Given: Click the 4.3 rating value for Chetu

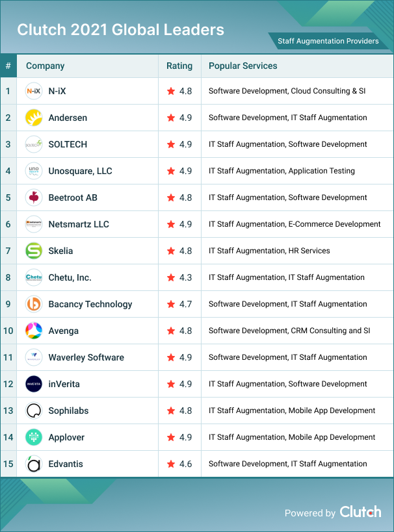Looking at the screenshot, I should click(x=185, y=277).
